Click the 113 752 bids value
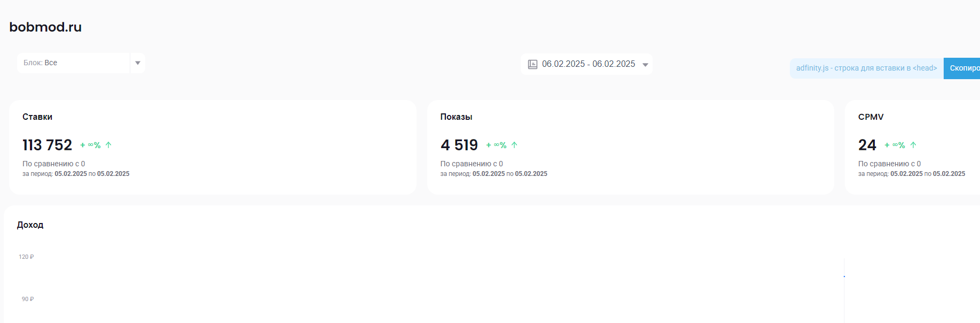 click(x=47, y=145)
